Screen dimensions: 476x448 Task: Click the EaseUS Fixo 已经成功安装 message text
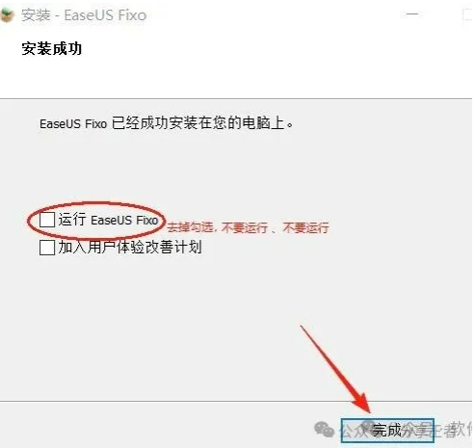pos(166,123)
